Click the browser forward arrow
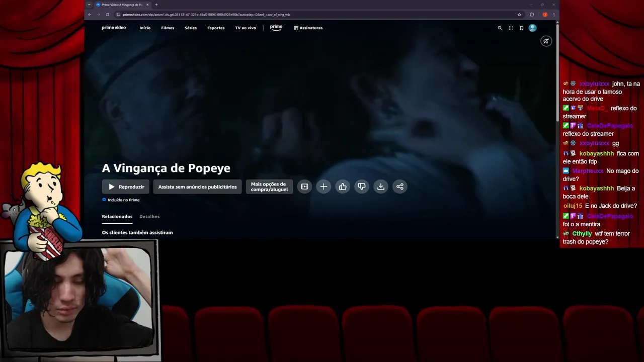Screen dimensions: 644x362 pyautogui.click(x=98, y=15)
